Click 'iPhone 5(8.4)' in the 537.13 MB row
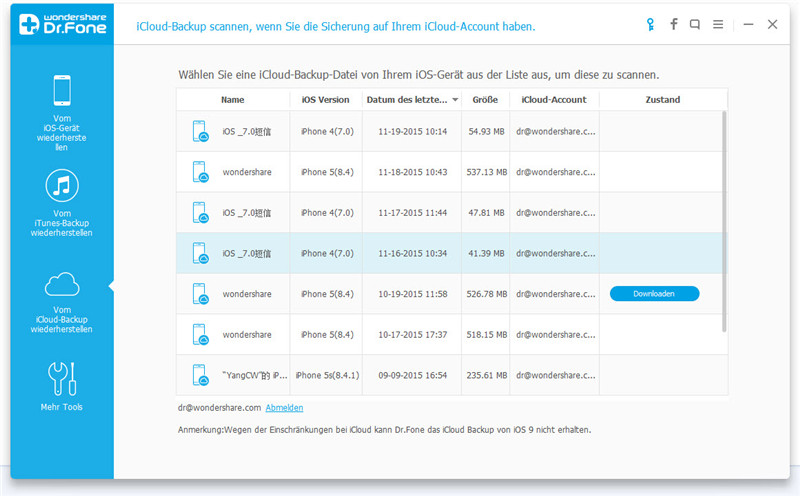Image resolution: width=800 pixels, height=496 pixels. [327, 172]
